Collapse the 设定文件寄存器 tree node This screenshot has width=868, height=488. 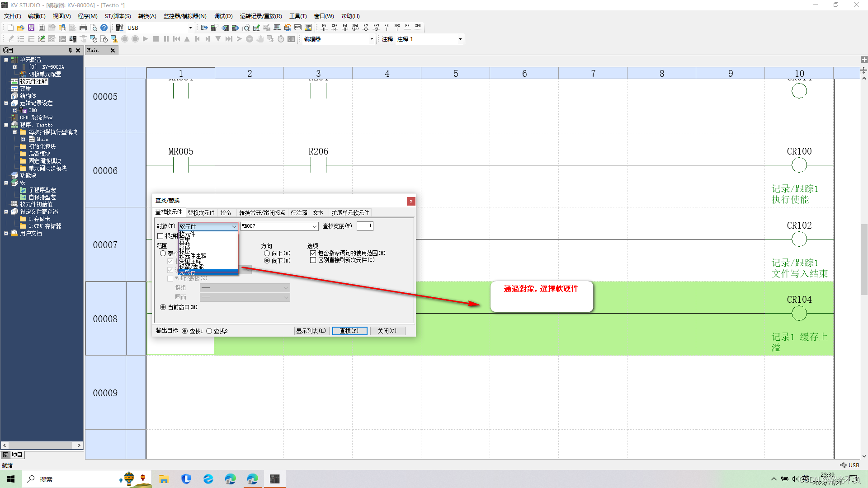[x=6, y=211]
